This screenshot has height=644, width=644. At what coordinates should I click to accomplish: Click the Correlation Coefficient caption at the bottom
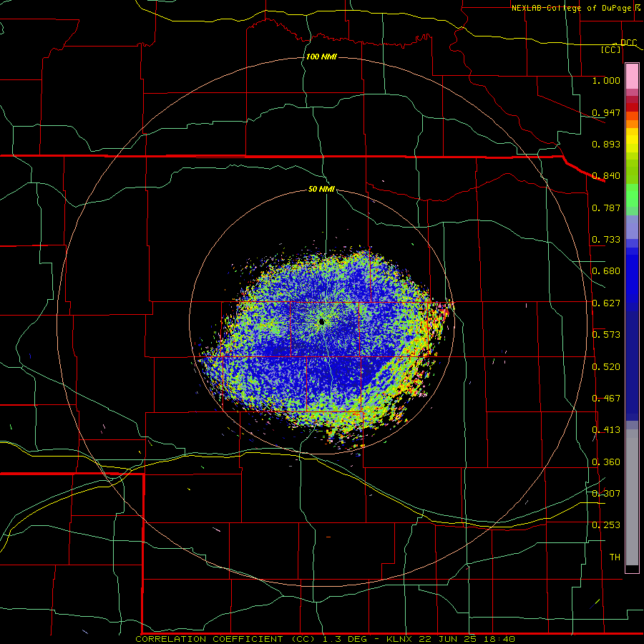[325, 639]
